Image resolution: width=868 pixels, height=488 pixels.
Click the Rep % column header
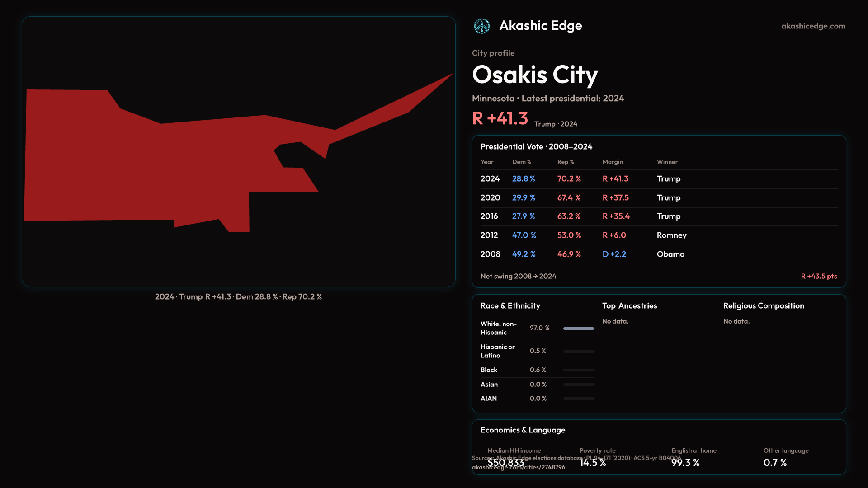(565, 162)
